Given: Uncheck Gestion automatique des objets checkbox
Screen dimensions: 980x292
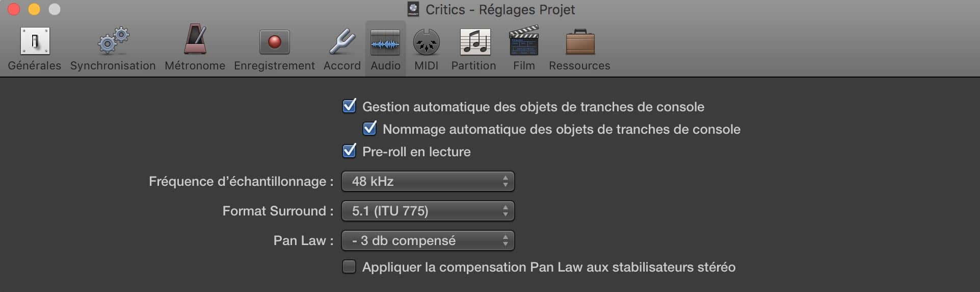Looking at the screenshot, I should click(x=350, y=106).
